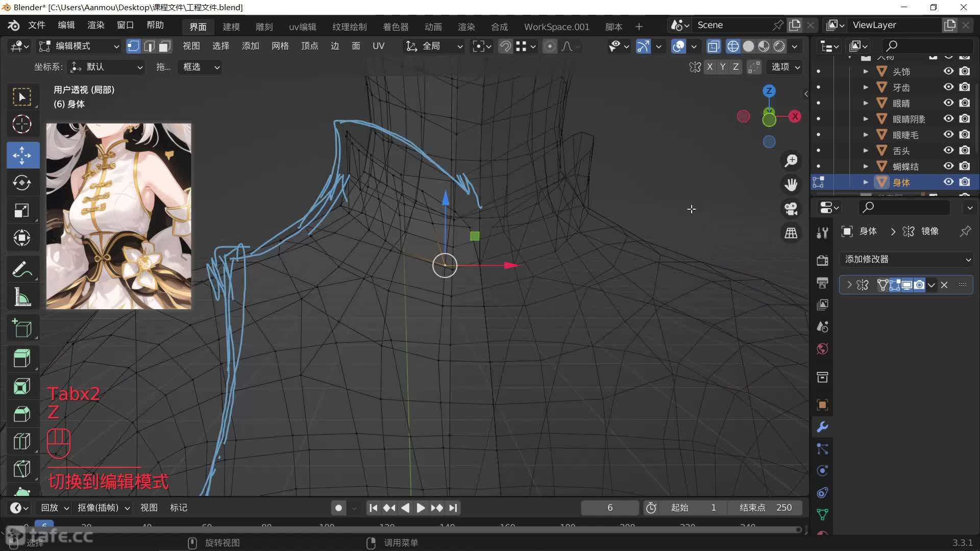Open the 框选 drag mode dropdown
The width and height of the screenshot is (980, 551).
click(x=200, y=67)
